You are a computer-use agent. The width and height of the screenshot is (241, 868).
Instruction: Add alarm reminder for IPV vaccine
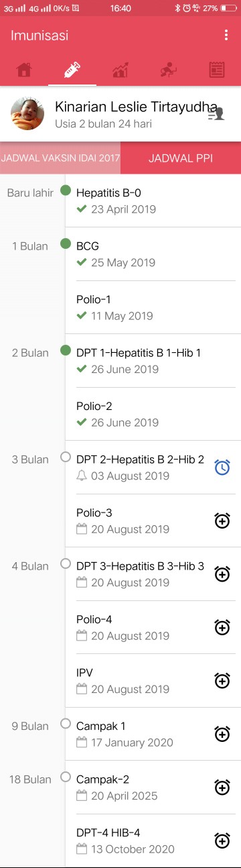coord(222,680)
